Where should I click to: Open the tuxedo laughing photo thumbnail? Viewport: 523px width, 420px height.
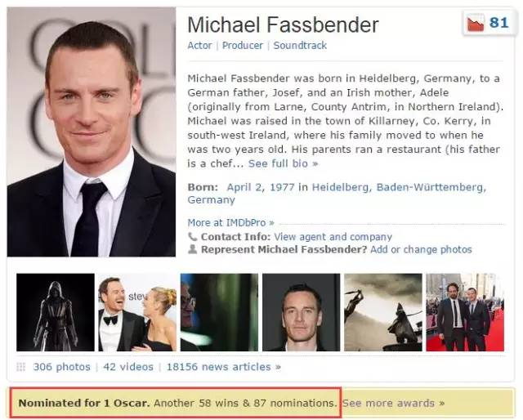click(x=137, y=312)
